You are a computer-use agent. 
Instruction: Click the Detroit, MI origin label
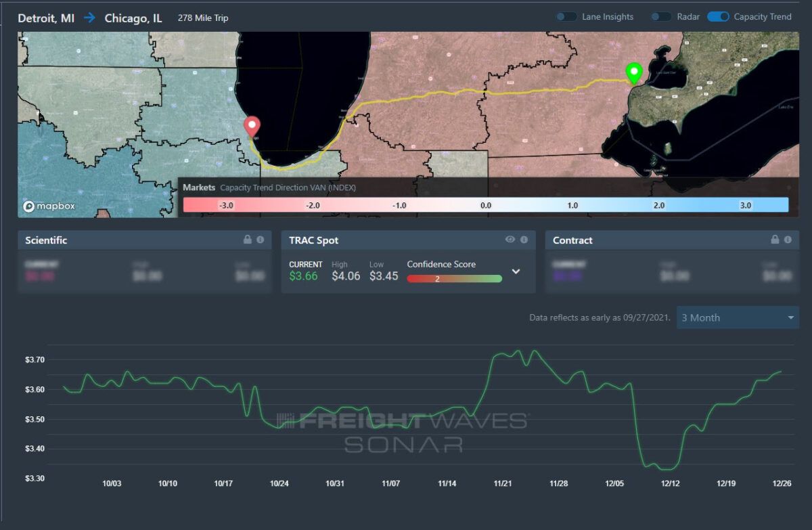[46, 18]
